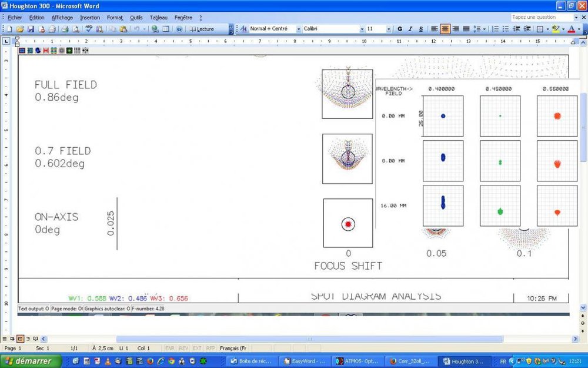Viewport: 588px width, 368px height.
Task: Save the document with the floppy icon
Action: tap(31, 29)
